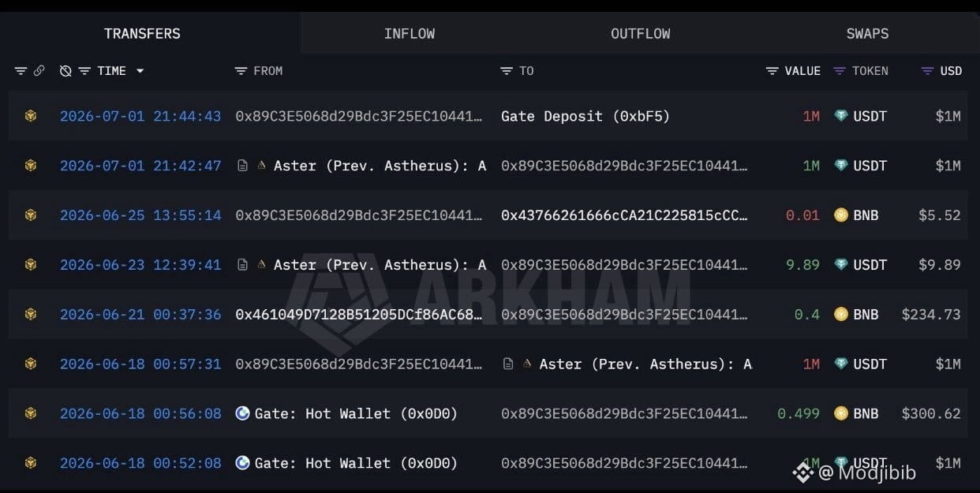Click BNB chain icon on 12:39:41 row

(30, 265)
